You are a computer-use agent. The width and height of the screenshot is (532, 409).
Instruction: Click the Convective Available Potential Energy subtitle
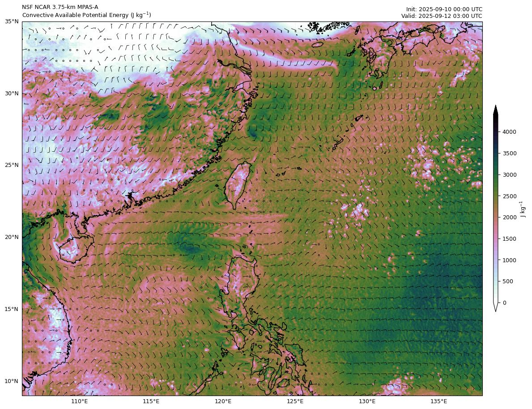[x=86, y=15]
